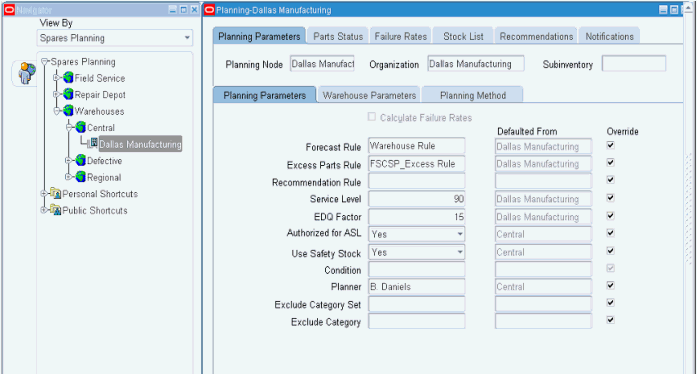The height and width of the screenshot is (374, 697).
Task: Toggle Override checkbox for Service Level
Action: point(610,198)
